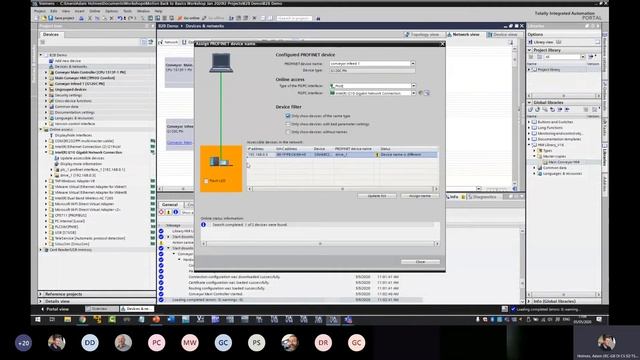
Task: Open File Explorer from the taskbar
Action: coord(67,320)
